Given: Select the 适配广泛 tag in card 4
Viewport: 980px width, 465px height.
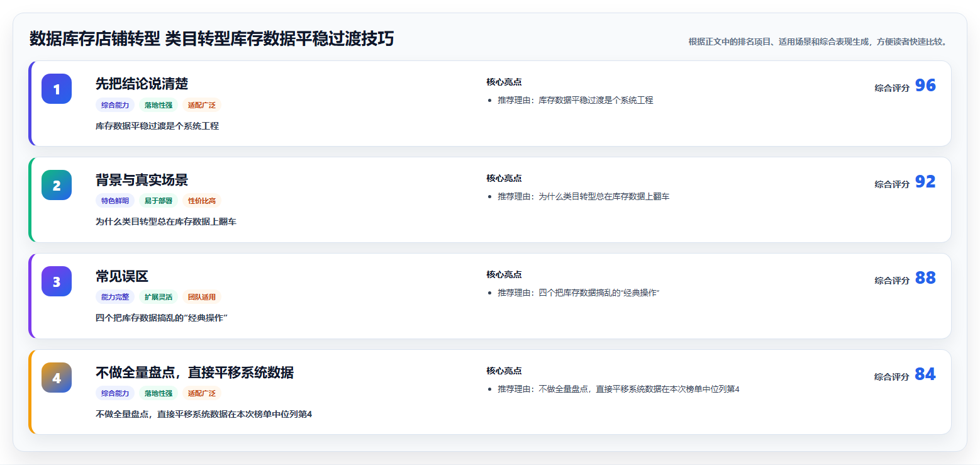Looking at the screenshot, I should [x=202, y=393].
